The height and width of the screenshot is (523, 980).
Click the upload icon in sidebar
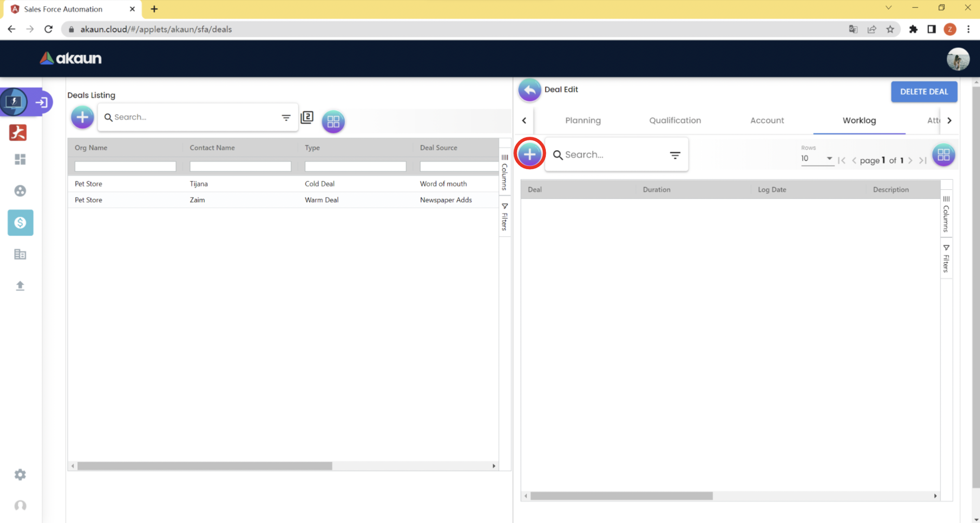[x=20, y=286]
